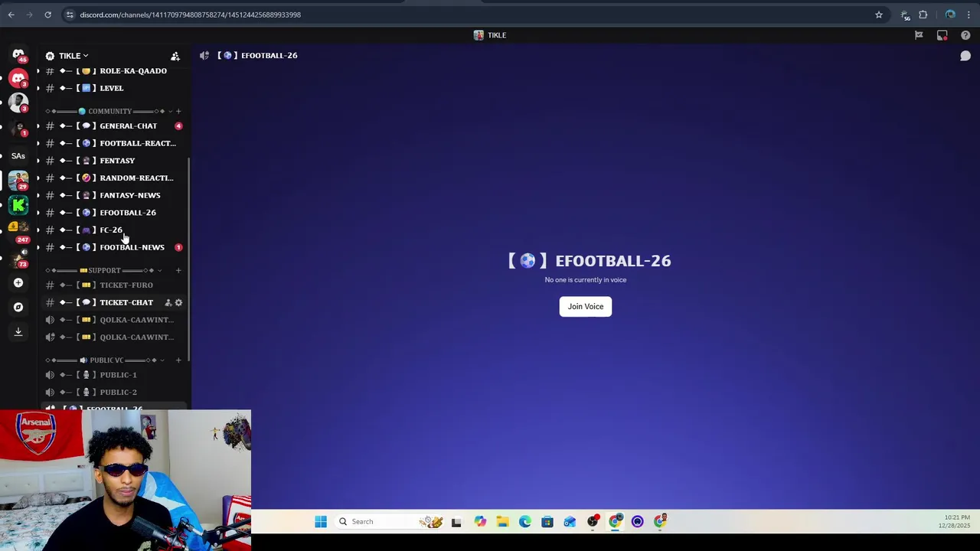Open the Outlook mail taskbar icon
This screenshot has width=980, height=551.
click(x=570, y=521)
